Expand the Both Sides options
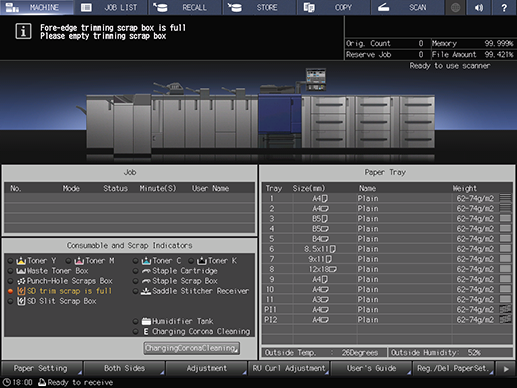The image size is (517, 388). [124, 368]
